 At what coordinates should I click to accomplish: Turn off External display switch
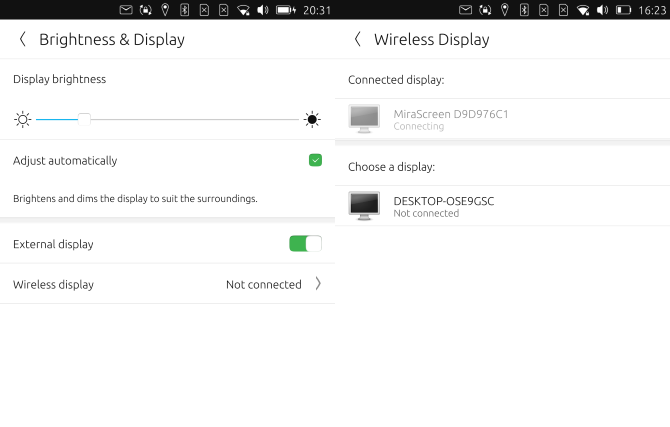point(305,244)
